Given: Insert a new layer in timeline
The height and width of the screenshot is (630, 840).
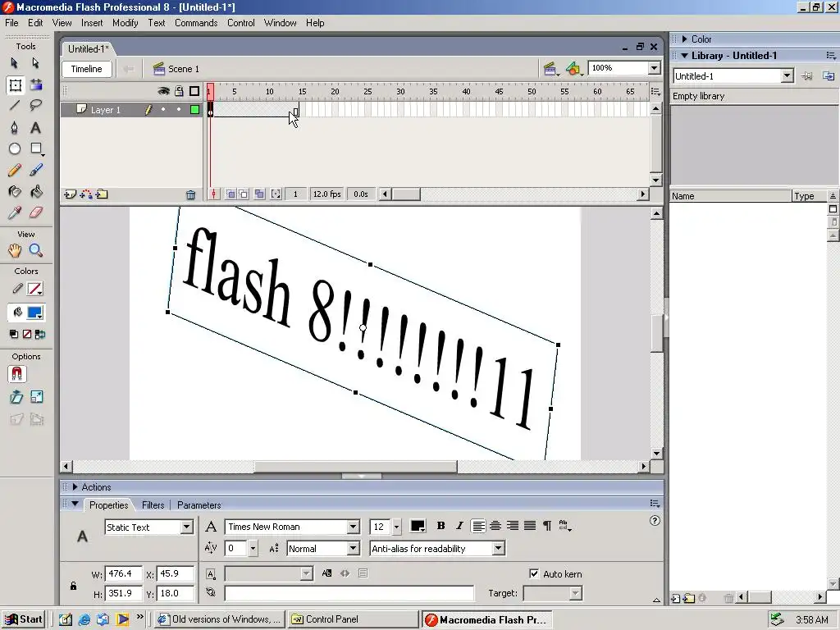Looking at the screenshot, I should click(70, 194).
